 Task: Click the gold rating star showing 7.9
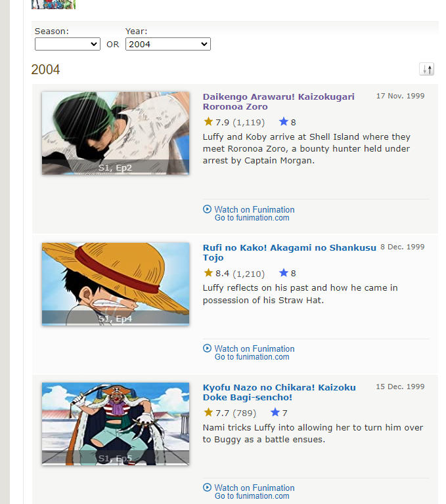click(x=208, y=122)
